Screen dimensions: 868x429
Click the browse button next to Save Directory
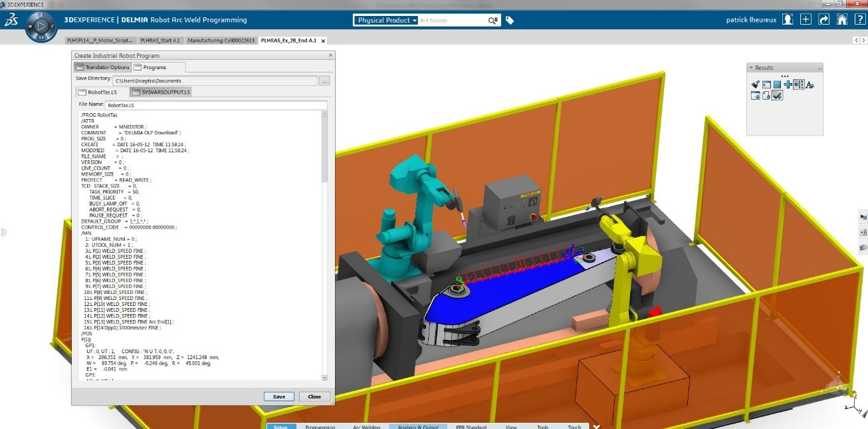324,80
